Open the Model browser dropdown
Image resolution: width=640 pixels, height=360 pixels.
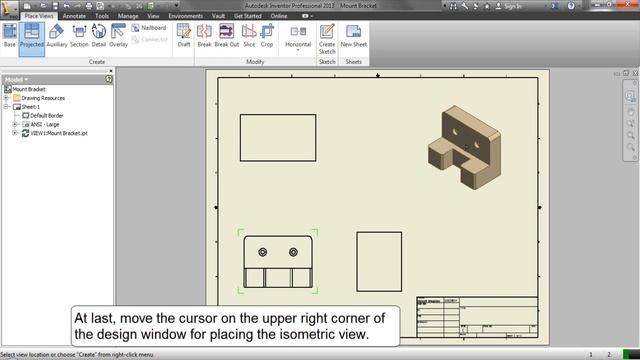tap(16, 79)
